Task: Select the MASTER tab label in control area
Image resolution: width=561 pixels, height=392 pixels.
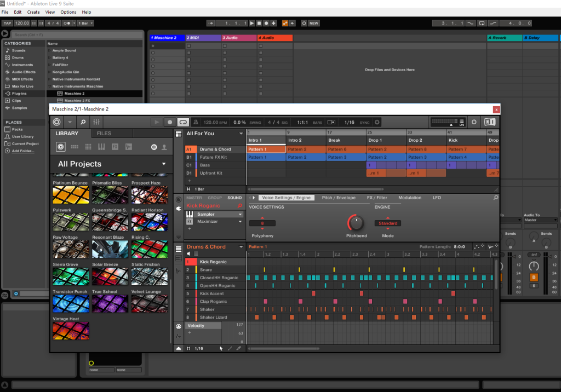Action: [x=194, y=198]
